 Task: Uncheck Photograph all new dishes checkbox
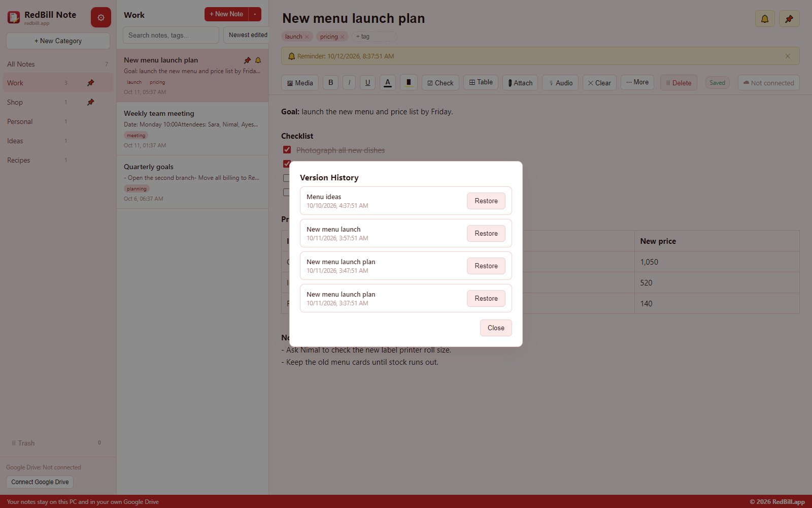[x=287, y=150]
